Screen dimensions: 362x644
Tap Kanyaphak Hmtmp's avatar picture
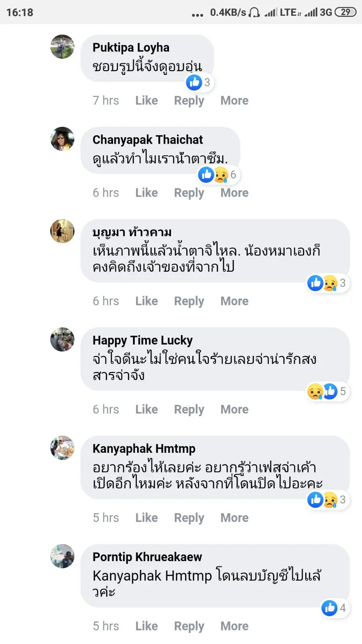(x=62, y=448)
